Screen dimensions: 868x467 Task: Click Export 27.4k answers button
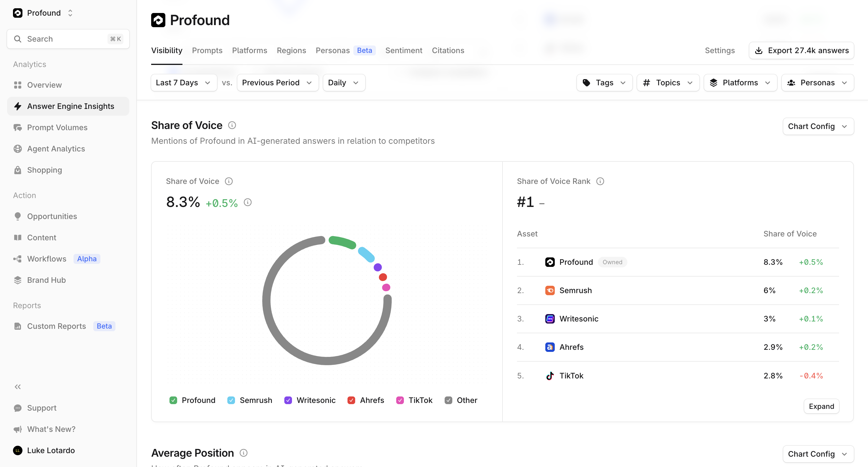pyautogui.click(x=801, y=50)
